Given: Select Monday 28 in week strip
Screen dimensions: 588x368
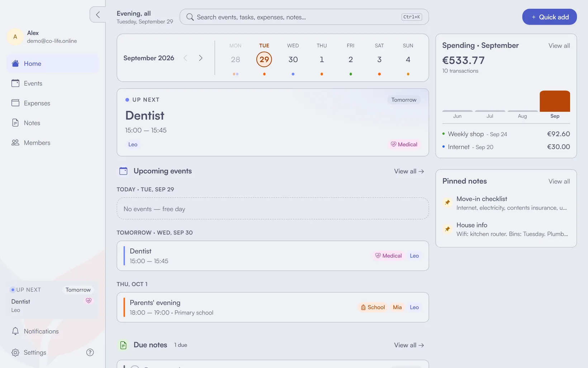Looking at the screenshot, I should 236,59.
